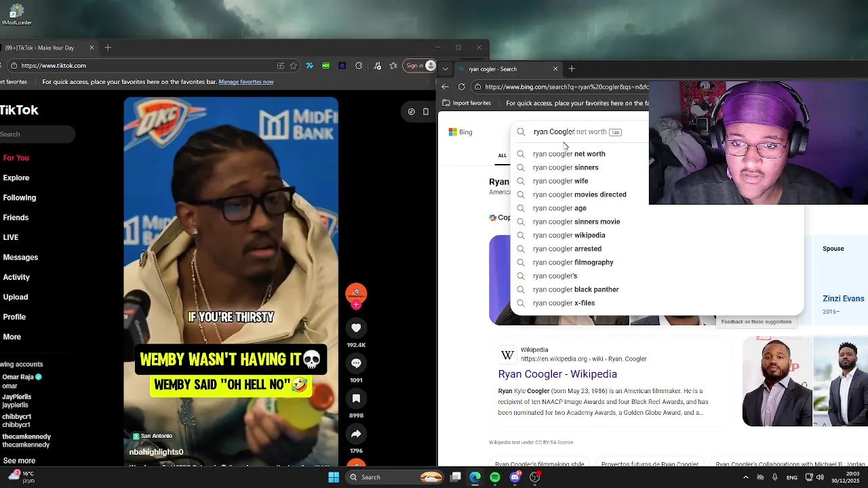The height and width of the screenshot is (488, 868).
Task: Share the TikTok video via arrow icon
Action: (356, 434)
